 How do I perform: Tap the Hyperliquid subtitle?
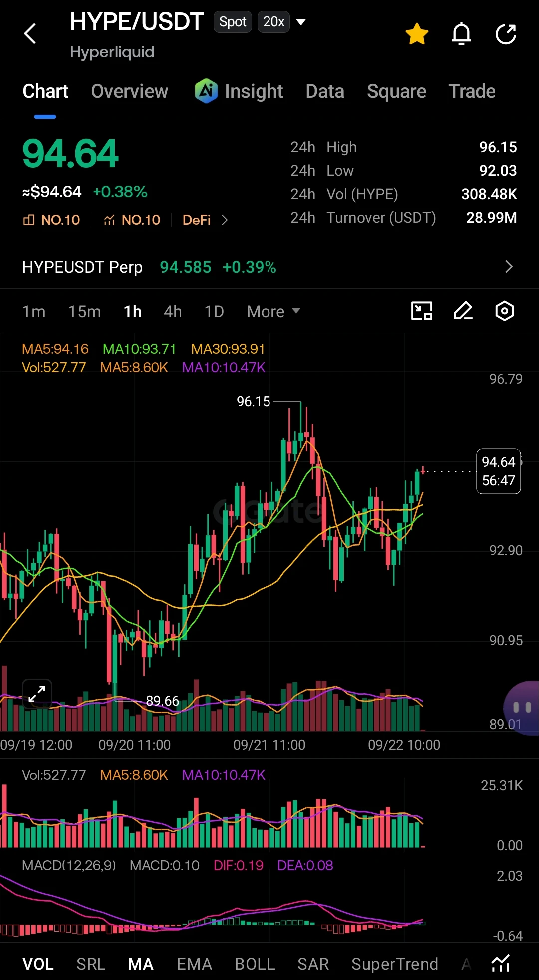(112, 52)
